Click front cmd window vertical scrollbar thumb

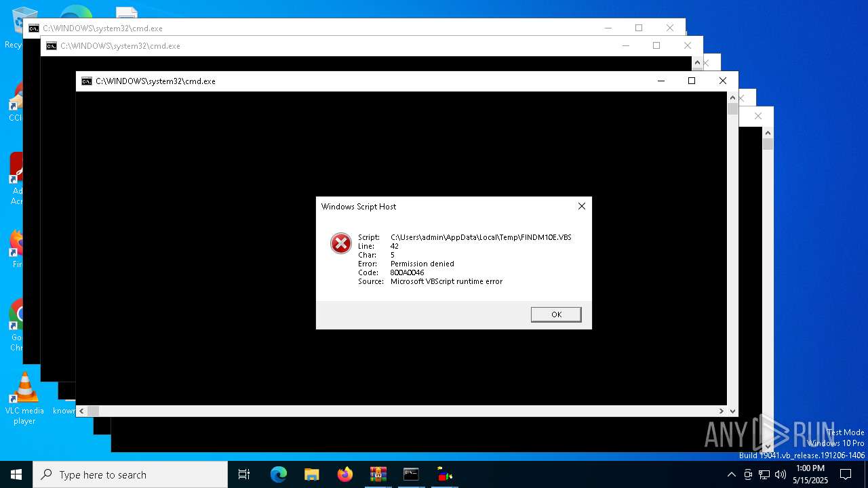(732, 109)
